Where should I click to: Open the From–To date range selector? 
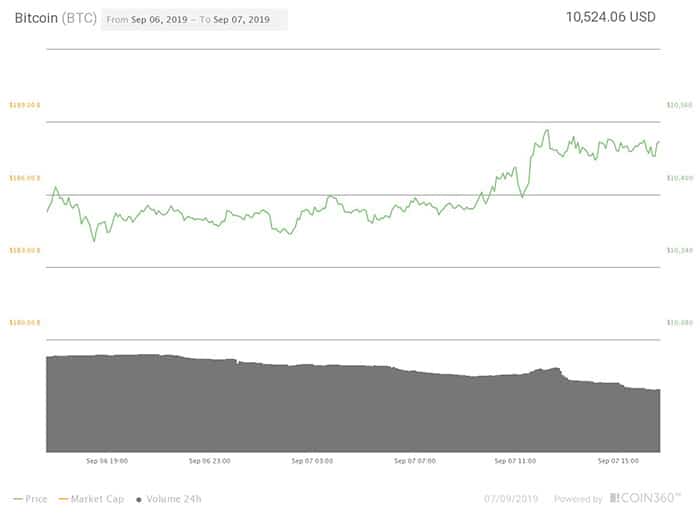pos(194,20)
